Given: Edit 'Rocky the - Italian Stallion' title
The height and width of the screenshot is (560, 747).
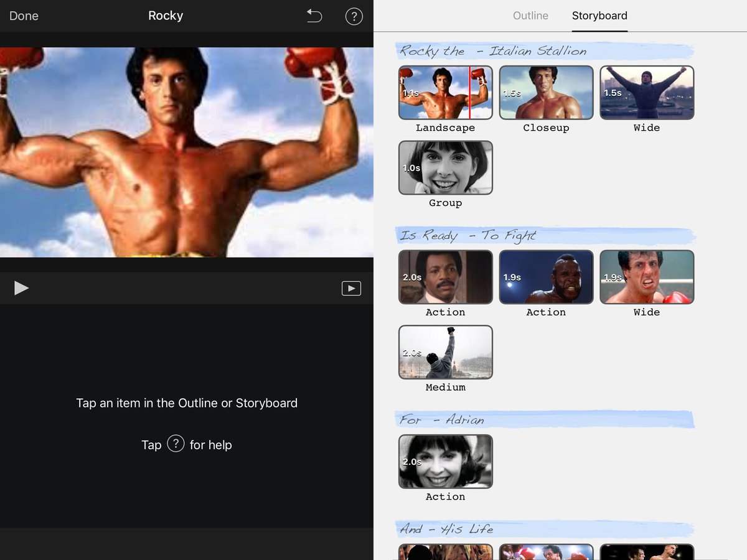Looking at the screenshot, I should (x=545, y=51).
